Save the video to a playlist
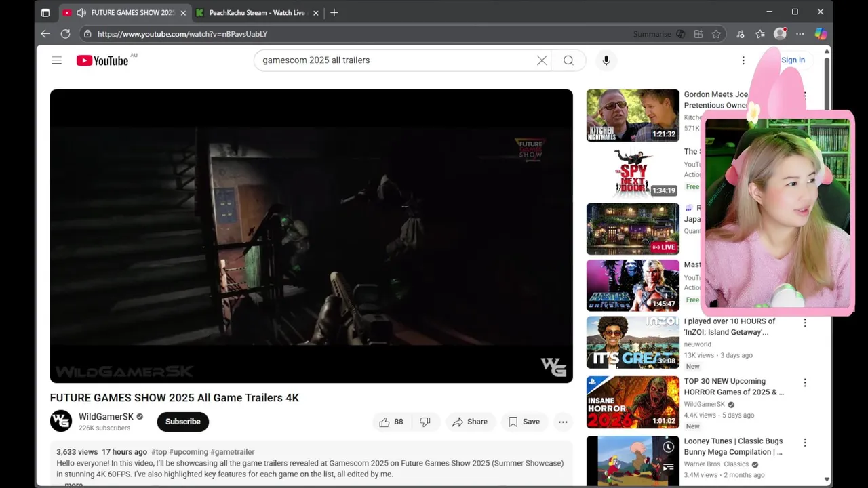 (524, 422)
